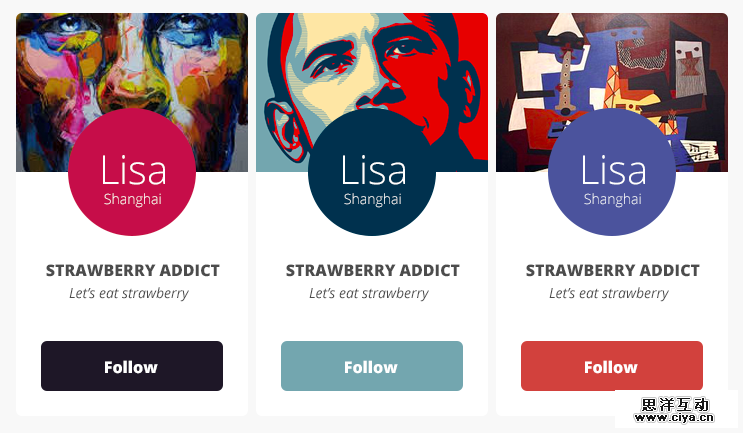Viewport: 743px width, 433px height.
Task: Select the navy Lisa Shanghai circle avatar
Action: click(x=372, y=172)
